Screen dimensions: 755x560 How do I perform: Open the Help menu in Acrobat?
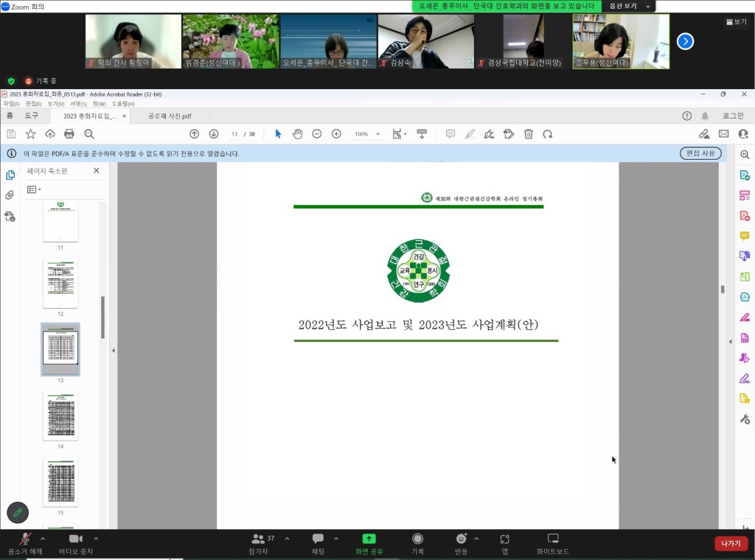(x=123, y=104)
